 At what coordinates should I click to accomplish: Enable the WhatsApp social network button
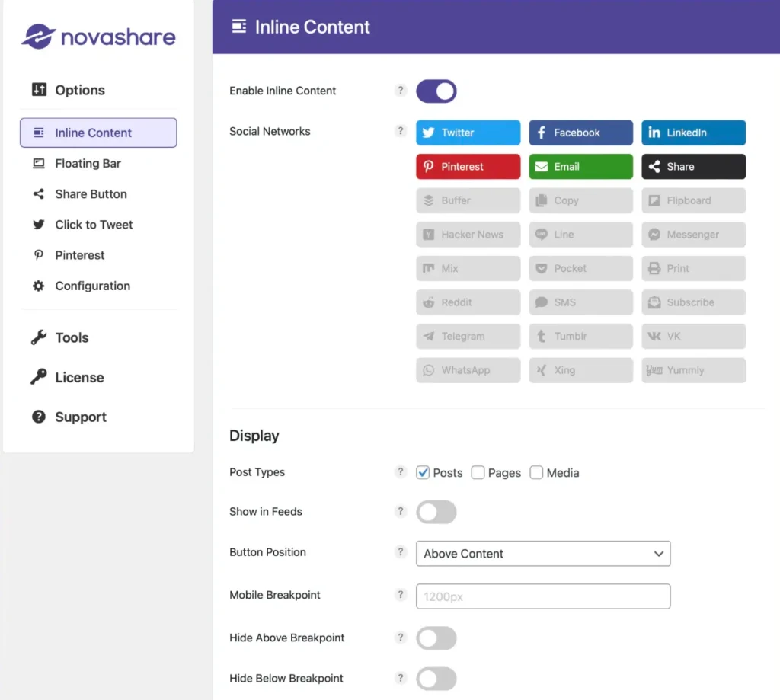point(468,370)
